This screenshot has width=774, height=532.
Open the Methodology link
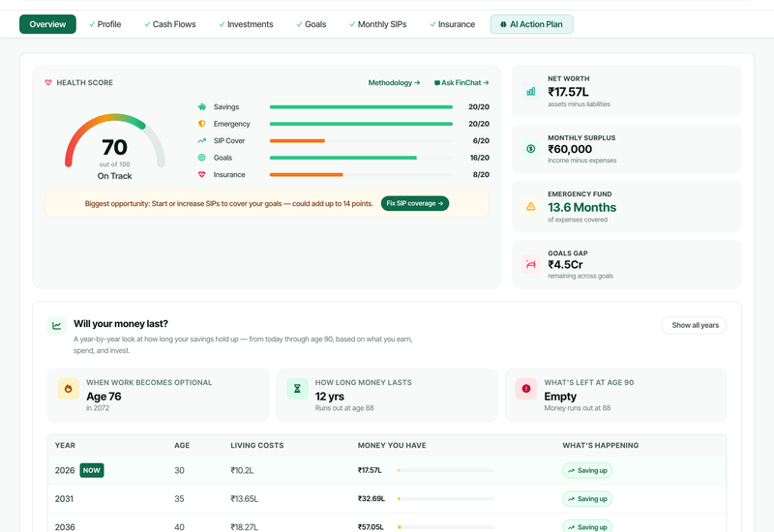tap(394, 83)
